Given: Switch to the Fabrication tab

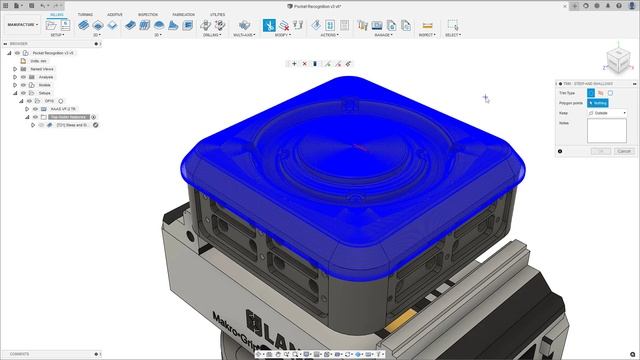Looking at the screenshot, I should 183,14.
